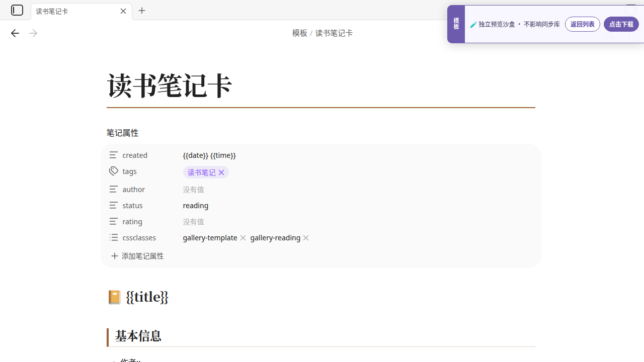Navigate forward with right arrow
The image size is (644, 362).
click(x=33, y=33)
